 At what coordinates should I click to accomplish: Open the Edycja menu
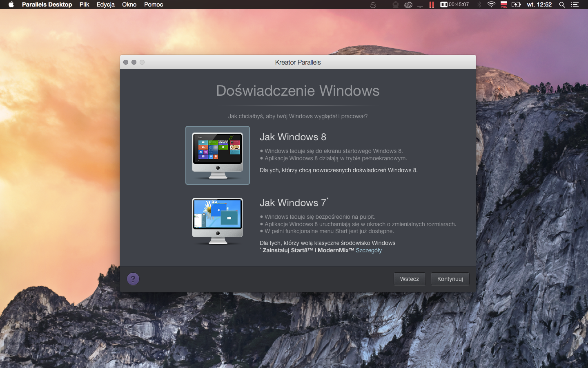coord(106,4)
